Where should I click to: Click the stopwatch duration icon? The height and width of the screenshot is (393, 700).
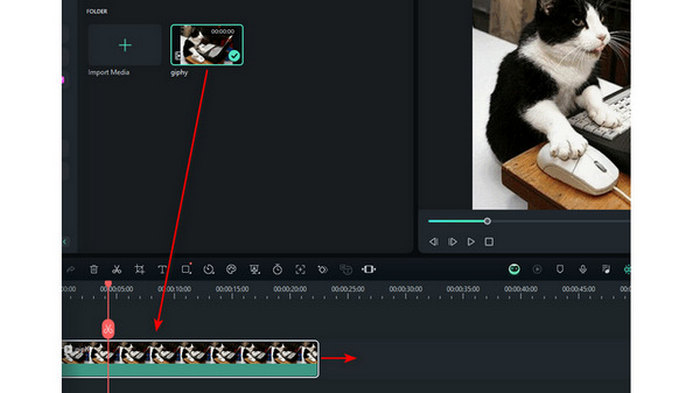click(x=277, y=269)
